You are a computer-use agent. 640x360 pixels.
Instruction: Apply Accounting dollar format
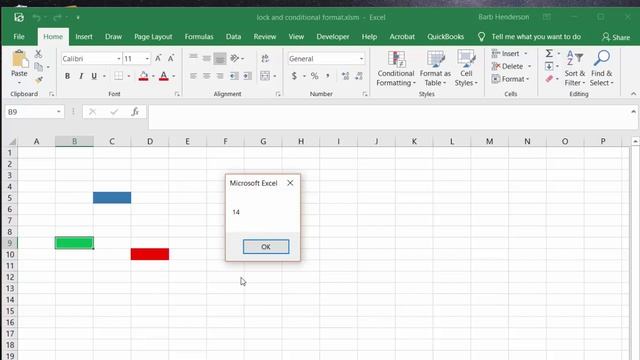tap(294, 76)
